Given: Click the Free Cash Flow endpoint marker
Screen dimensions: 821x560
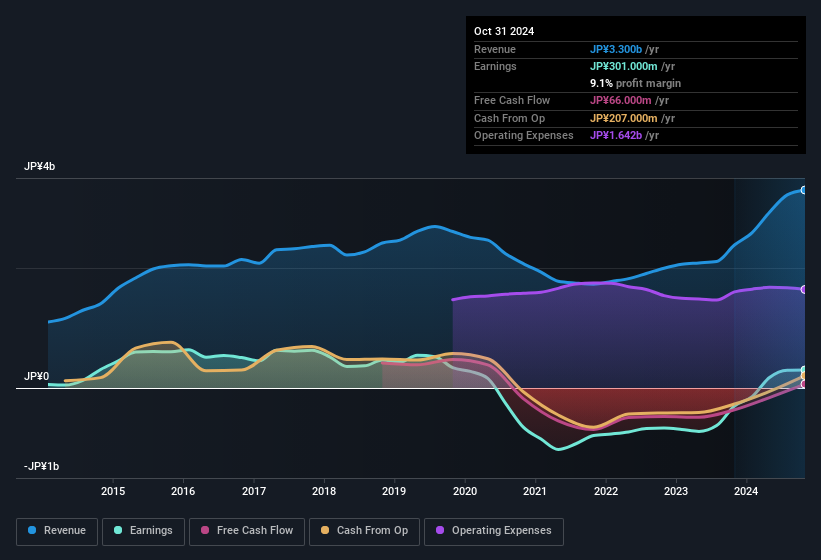Looking at the screenshot, I should pyautogui.click(x=804, y=384).
